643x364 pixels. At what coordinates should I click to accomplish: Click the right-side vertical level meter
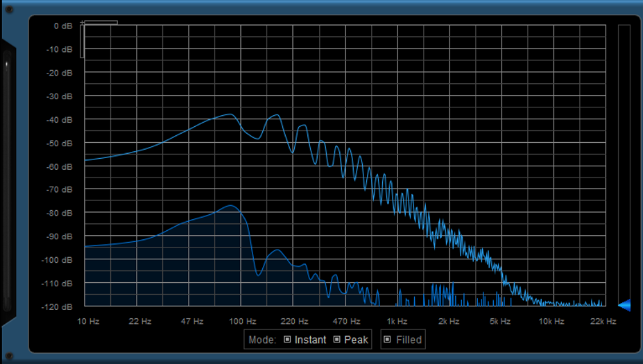[x=624, y=165]
